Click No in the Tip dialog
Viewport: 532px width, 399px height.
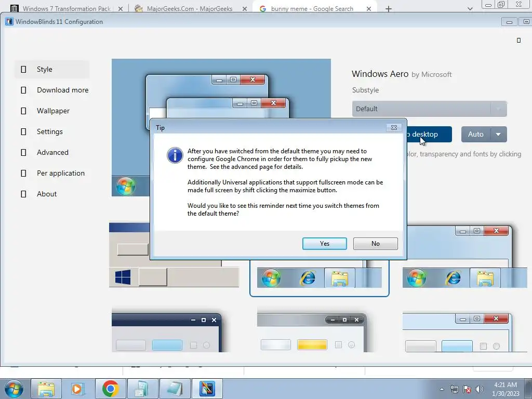(x=375, y=244)
